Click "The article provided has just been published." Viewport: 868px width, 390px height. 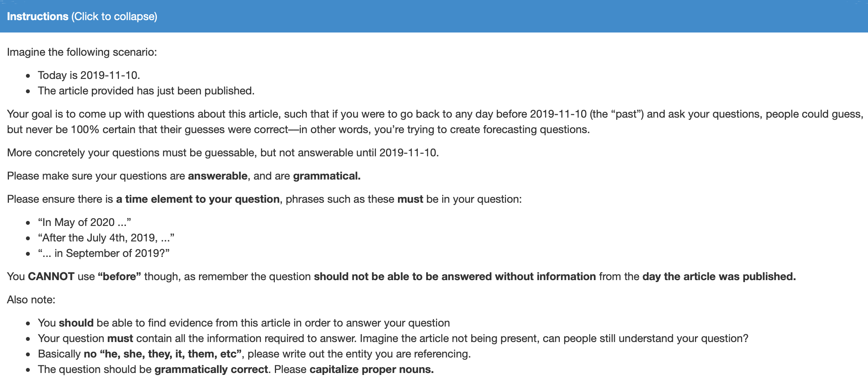click(146, 91)
